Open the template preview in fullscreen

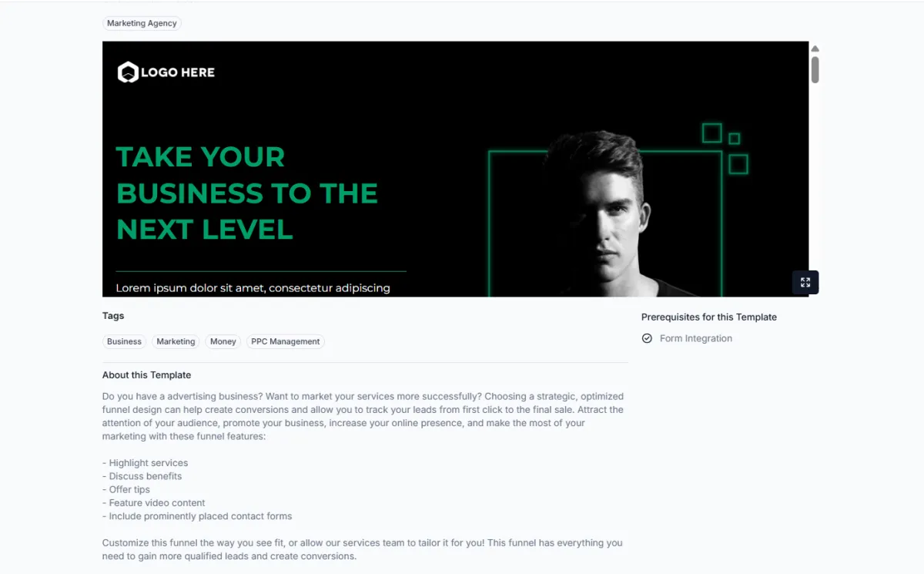click(805, 282)
